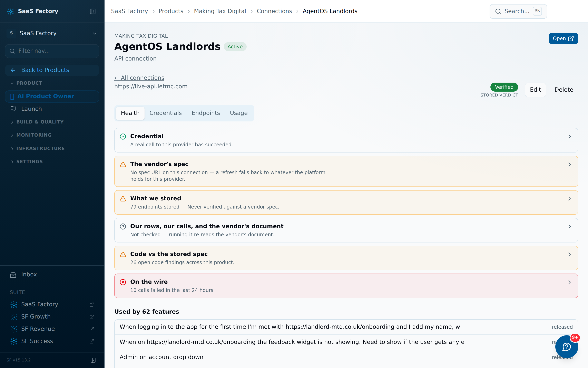Image resolution: width=588 pixels, height=368 pixels.
Task: Go to Making Tax Digital breadcrumb
Action: 220,11
